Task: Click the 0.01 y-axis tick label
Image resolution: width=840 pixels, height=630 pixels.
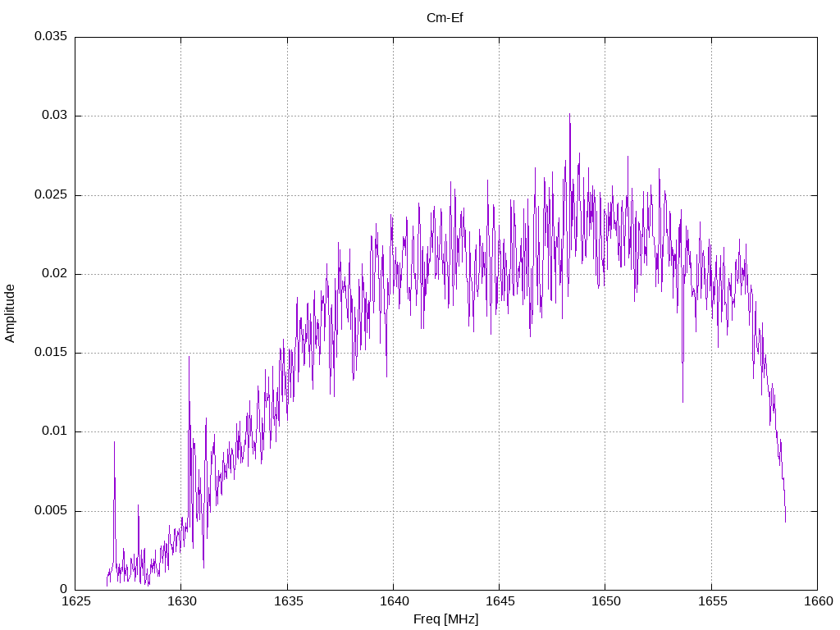Action: coord(54,431)
